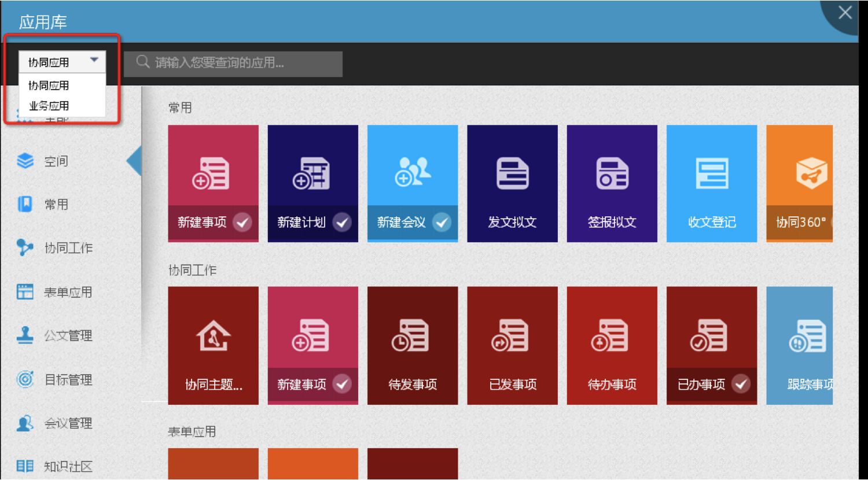
Task: Select 表单应用 category in sidebar
Action: tap(68, 292)
